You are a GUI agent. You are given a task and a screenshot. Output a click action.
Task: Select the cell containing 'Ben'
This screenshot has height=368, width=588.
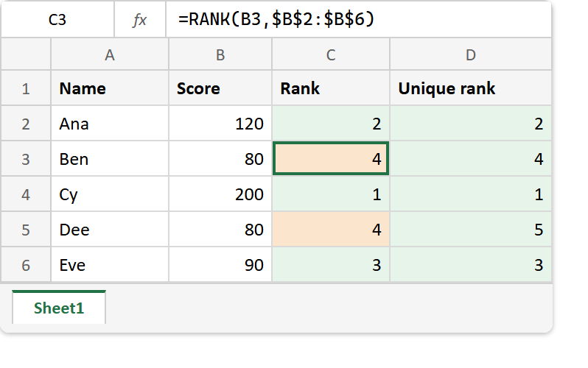[110, 159]
